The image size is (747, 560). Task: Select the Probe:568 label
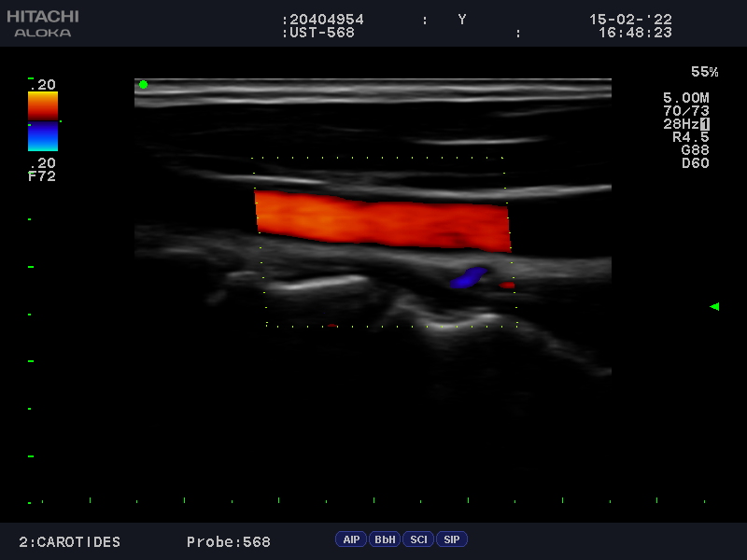click(228, 542)
